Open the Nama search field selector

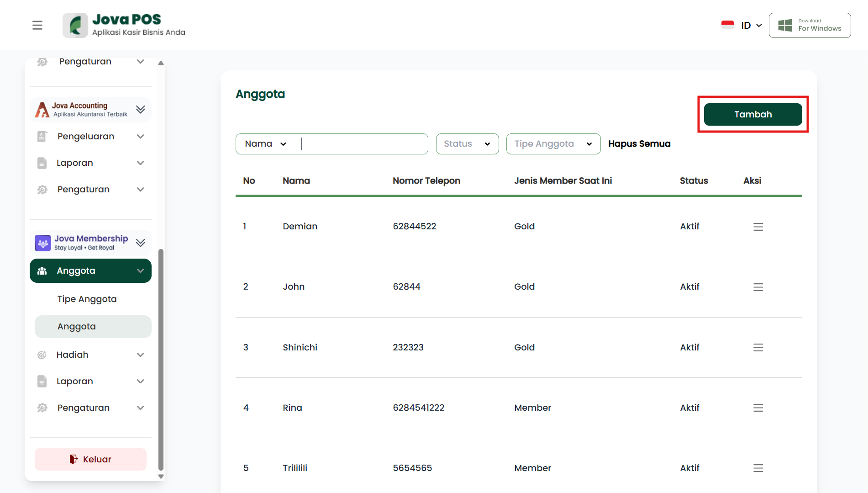point(266,144)
